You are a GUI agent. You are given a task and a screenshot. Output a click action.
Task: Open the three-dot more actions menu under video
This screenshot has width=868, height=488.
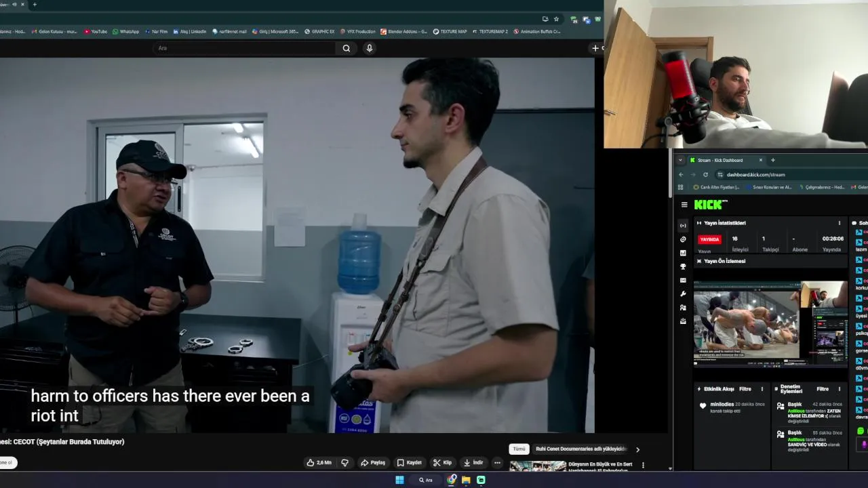click(x=497, y=463)
